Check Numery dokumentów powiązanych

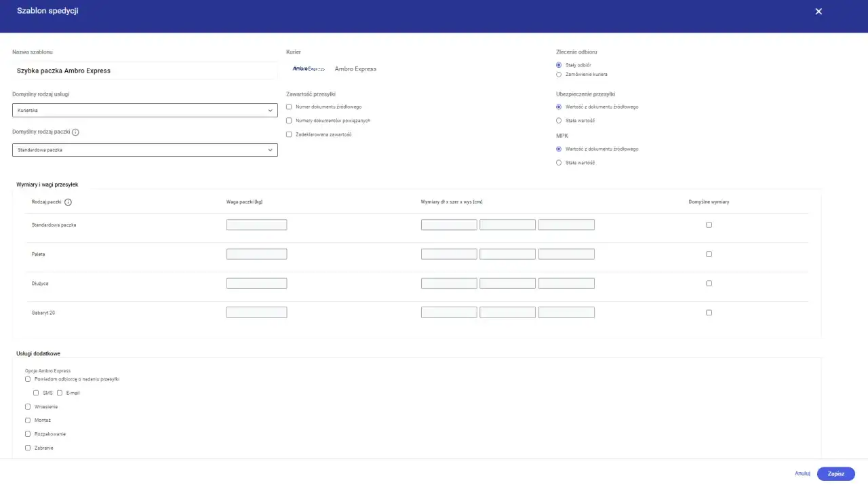pyautogui.click(x=289, y=121)
